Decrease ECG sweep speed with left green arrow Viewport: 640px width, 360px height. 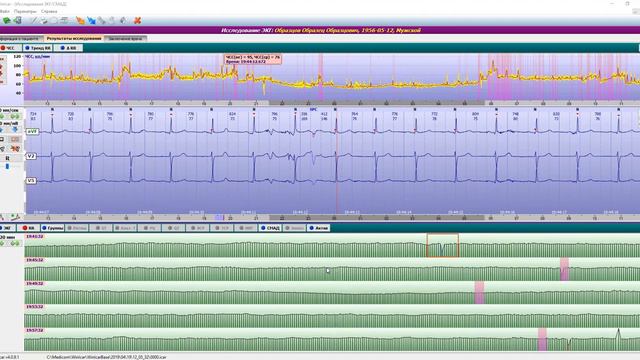coord(2,117)
